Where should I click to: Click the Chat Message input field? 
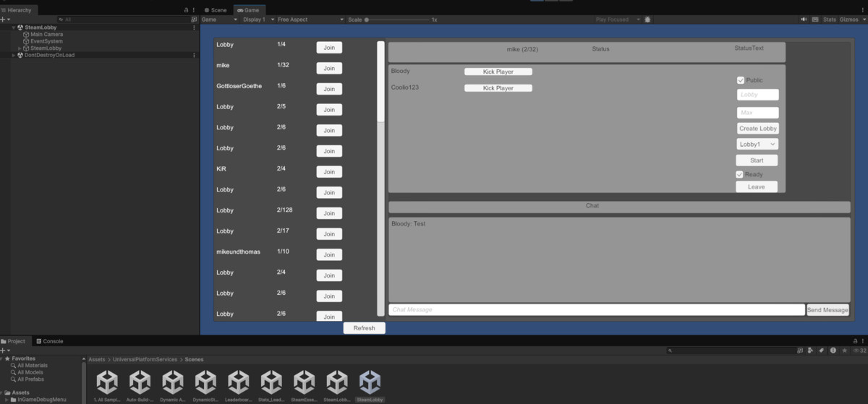(x=596, y=310)
